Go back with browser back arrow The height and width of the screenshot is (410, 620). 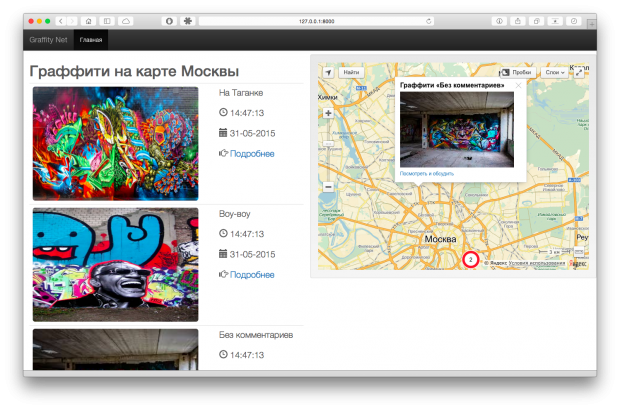[60, 20]
